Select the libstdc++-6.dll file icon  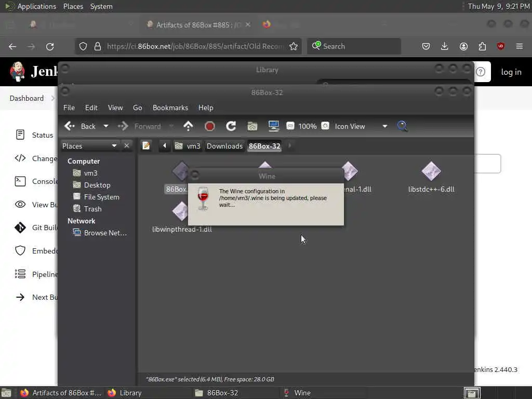click(431, 171)
